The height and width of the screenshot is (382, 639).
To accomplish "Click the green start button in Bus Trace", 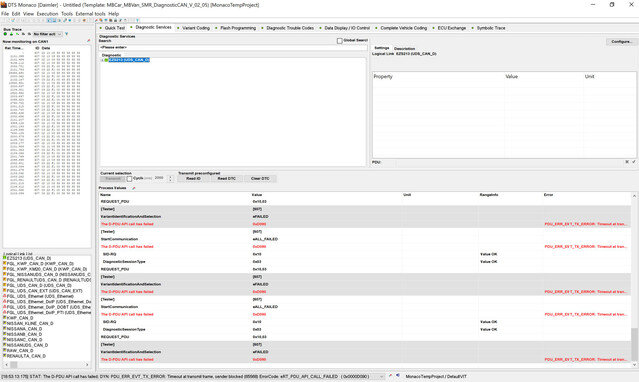I will pyautogui.click(x=5, y=34).
